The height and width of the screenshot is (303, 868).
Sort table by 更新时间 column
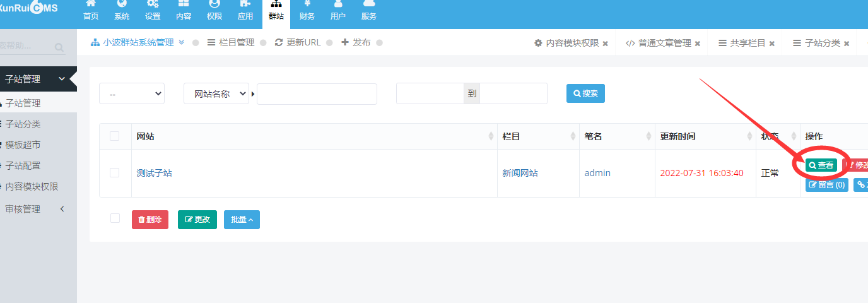coord(705,136)
